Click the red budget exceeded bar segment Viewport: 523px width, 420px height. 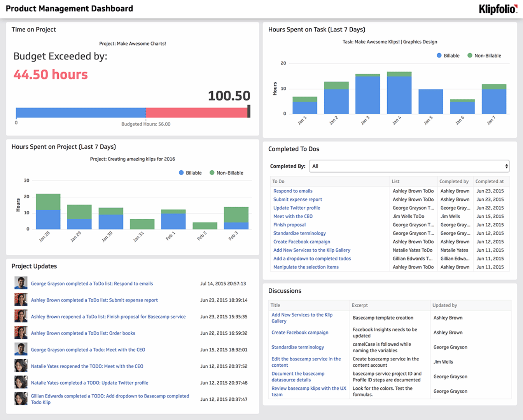click(196, 113)
